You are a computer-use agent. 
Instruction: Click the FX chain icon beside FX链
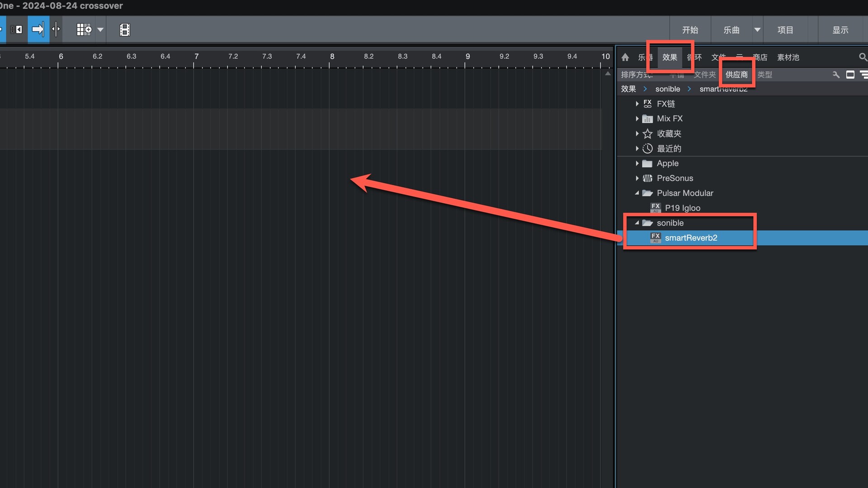tap(647, 104)
